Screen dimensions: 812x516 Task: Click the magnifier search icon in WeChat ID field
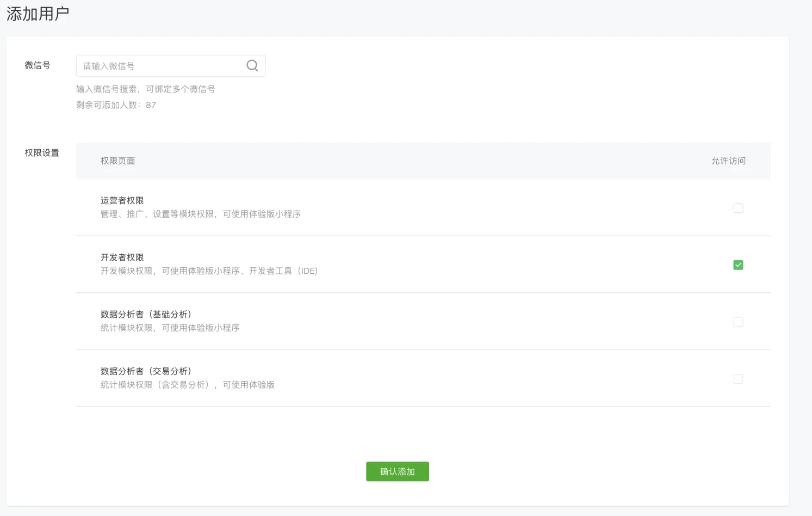coord(252,66)
